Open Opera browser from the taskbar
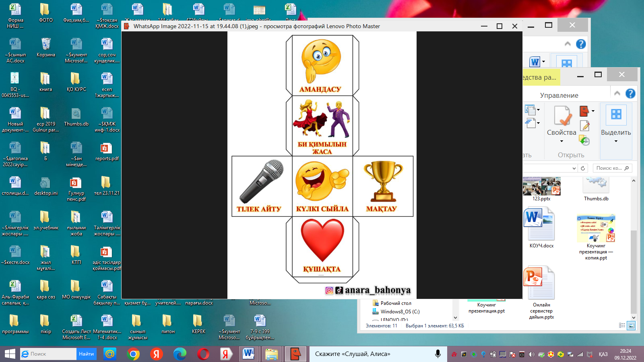 click(x=203, y=354)
